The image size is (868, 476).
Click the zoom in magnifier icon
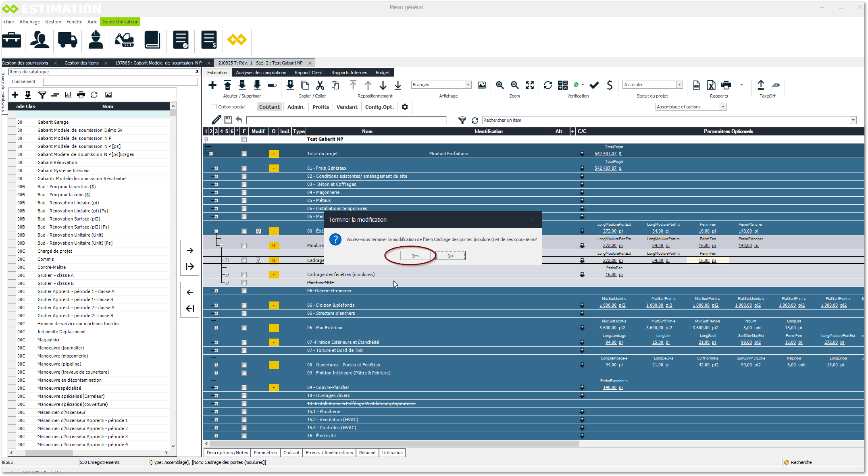point(500,85)
